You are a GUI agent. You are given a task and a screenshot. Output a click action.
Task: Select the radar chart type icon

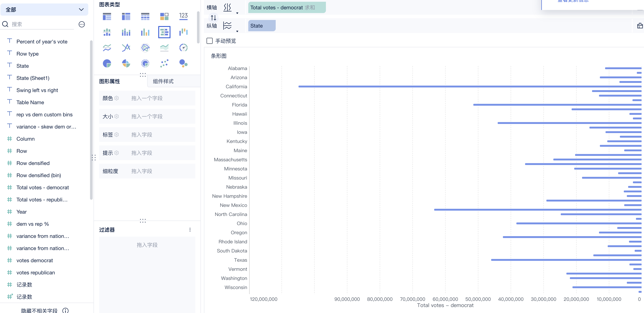click(145, 48)
